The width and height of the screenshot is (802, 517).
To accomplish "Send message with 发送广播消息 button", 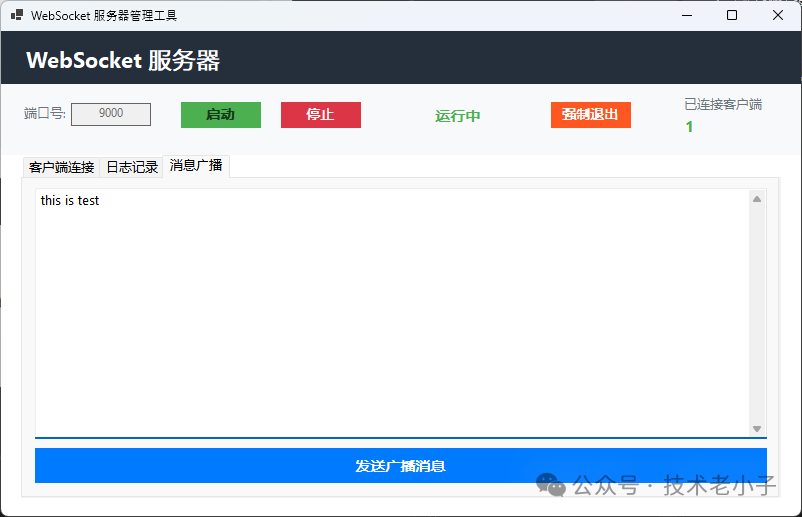I will [400, 466].
